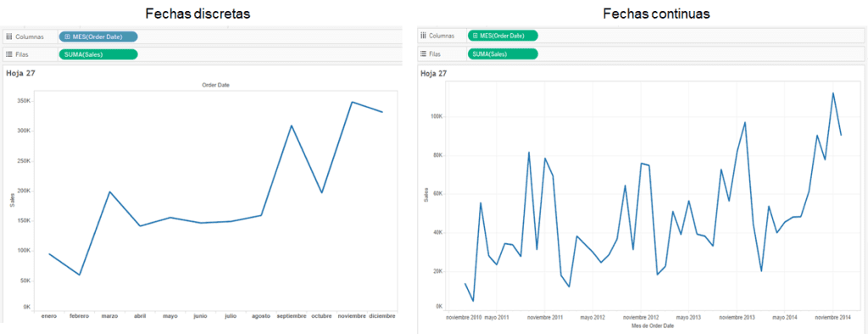
Task: Click the 'Fechas discretas' heading
Action: tap(198, 14)
